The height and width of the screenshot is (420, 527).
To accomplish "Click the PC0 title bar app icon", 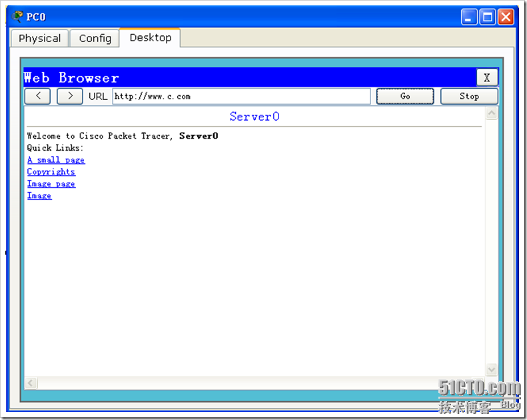I will [17, 16].
